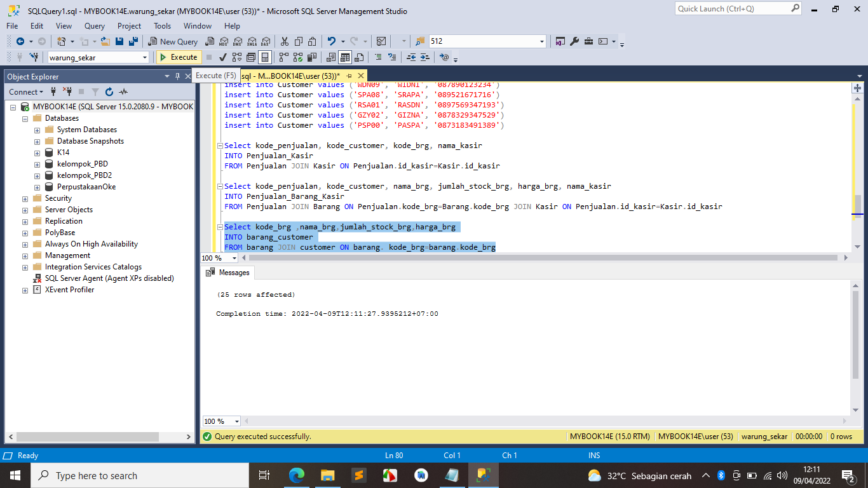The image size is (868, 488).
Task: Open a DMX query with the DMX icon
Action: coord(238,41)
